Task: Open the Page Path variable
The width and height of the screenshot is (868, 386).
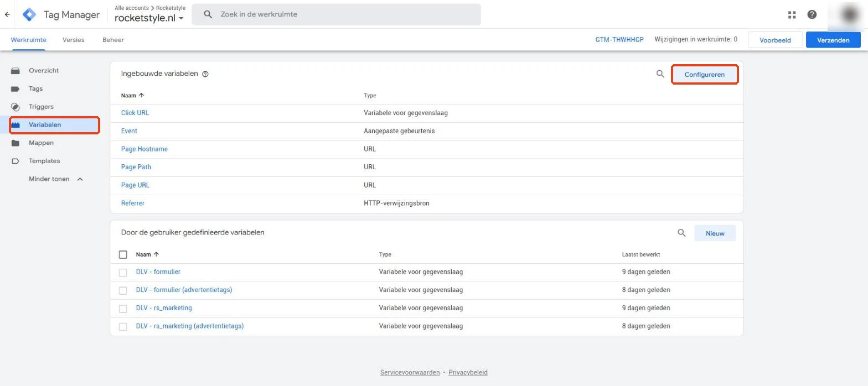Action: tap(136, 167)
